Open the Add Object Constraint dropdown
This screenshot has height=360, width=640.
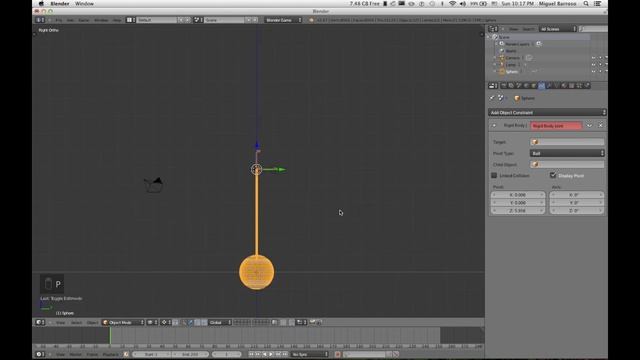click(x=547, y=112)
